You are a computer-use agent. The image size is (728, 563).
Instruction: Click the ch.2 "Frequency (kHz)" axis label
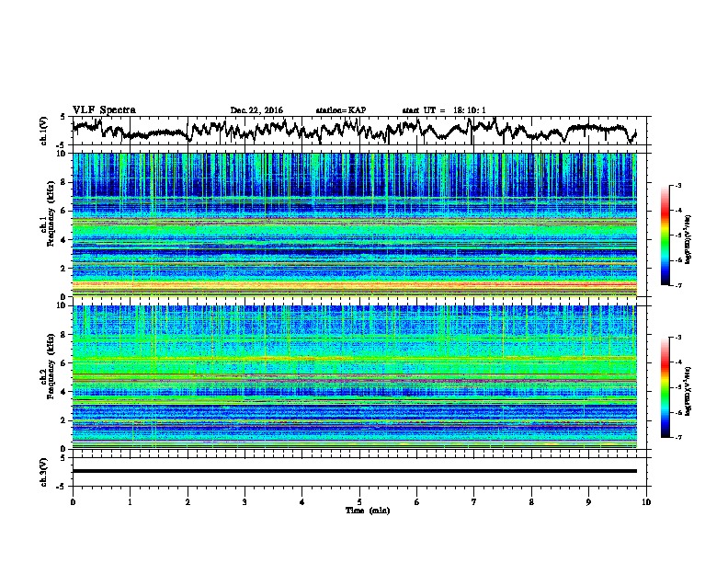pyautogui.click(x=51, y=366)
